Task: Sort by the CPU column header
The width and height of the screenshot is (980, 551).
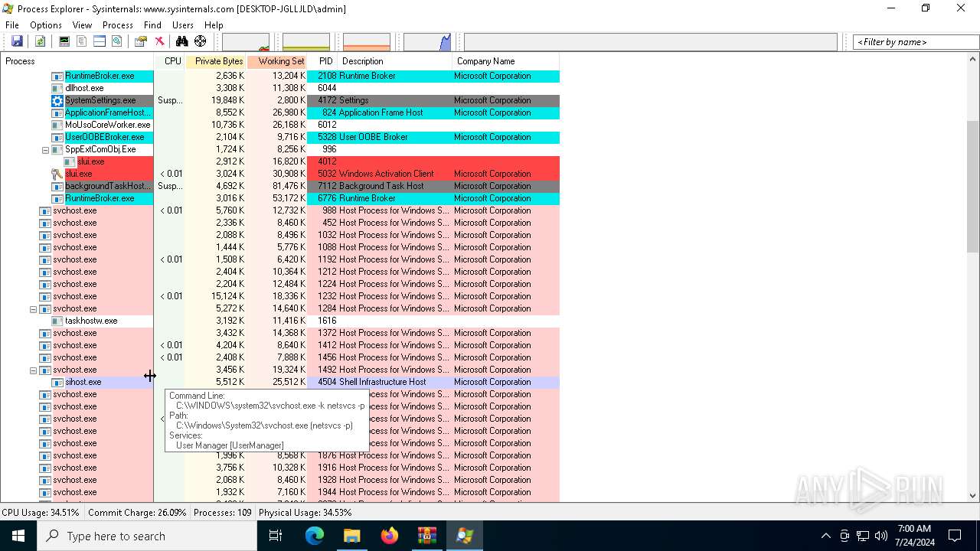Action: click(170, 61)
